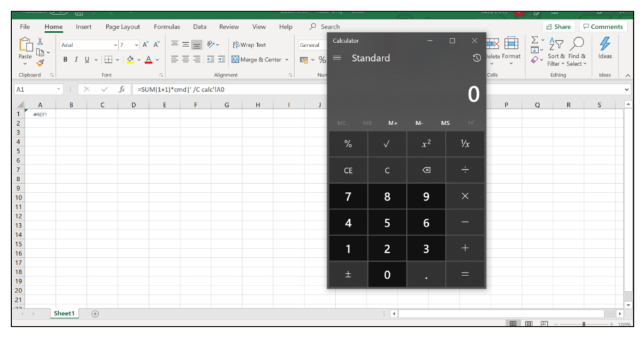Open the Arial font name dropdown
Viewport: 644px width, 339px height.
coord(116,45)
